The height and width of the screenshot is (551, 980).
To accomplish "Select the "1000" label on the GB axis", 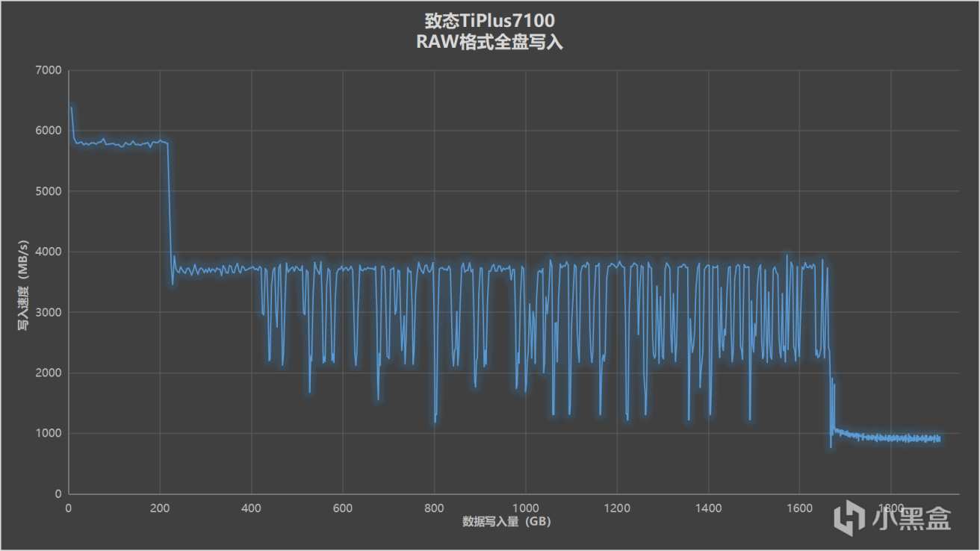I will (x=525, y=508).
